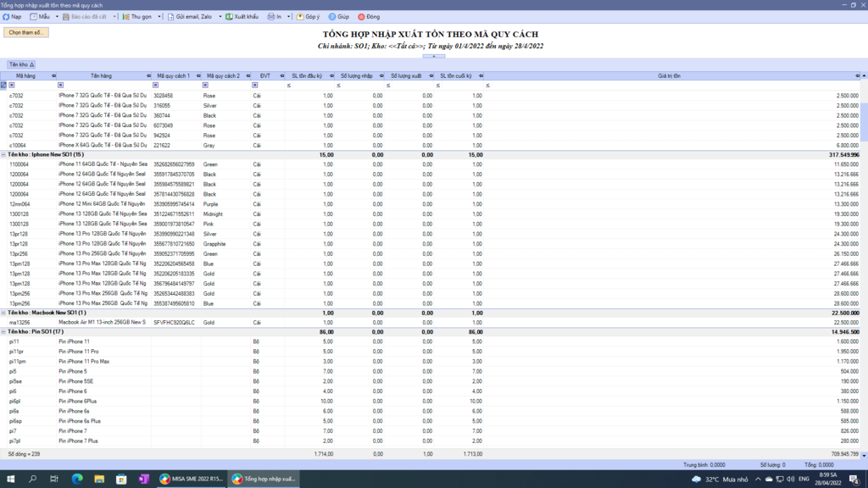Click the filter row edit icon
Screen dimensions: 868x488
[x=3, y=86]
